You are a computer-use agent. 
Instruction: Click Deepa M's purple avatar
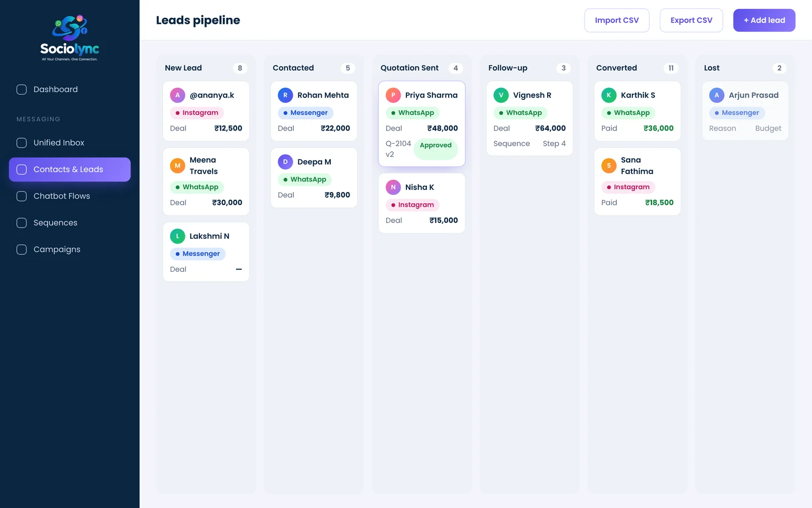[285, 162]
